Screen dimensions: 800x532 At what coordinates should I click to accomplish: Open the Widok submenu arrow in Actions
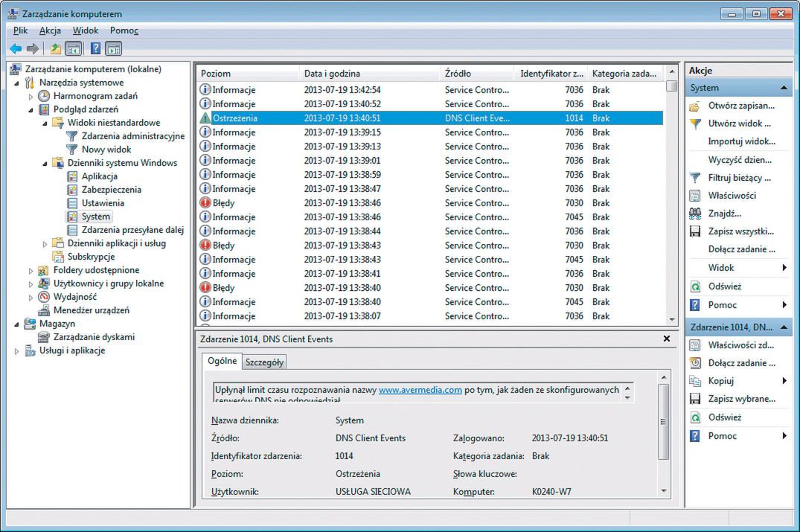(784, 268)
